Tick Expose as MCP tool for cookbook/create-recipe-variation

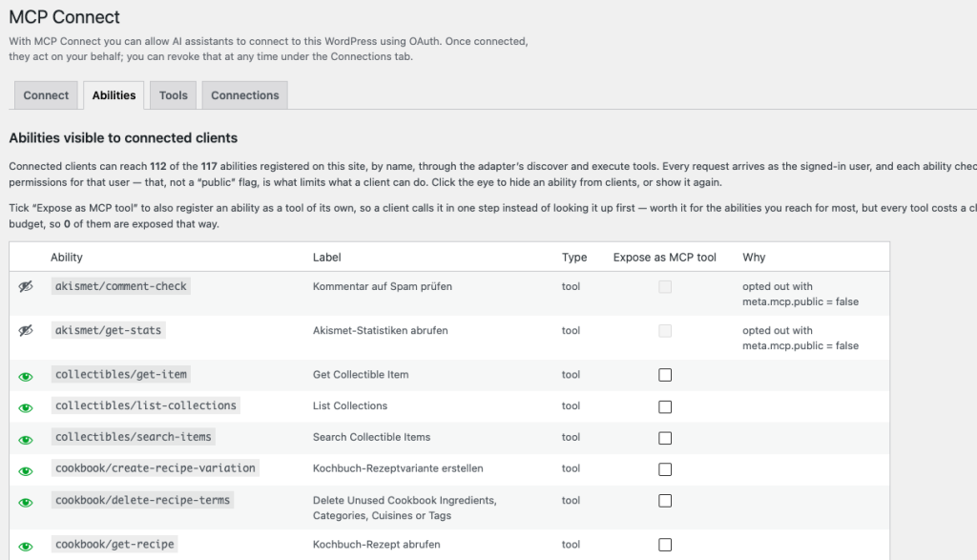point(665,469)
